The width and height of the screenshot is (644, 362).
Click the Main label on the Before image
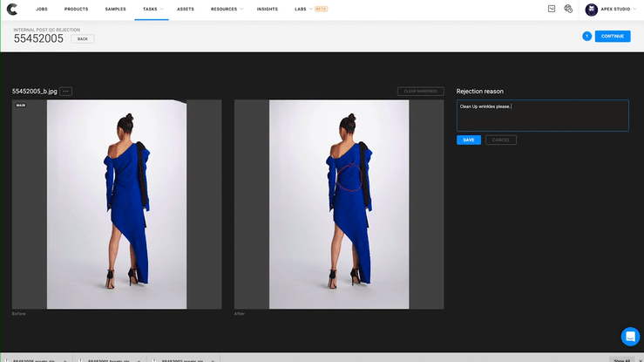click(21, 106)
